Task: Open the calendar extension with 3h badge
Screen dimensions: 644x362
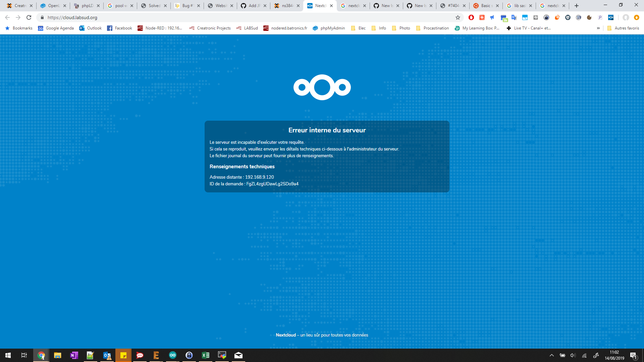Action: point(504,18)
